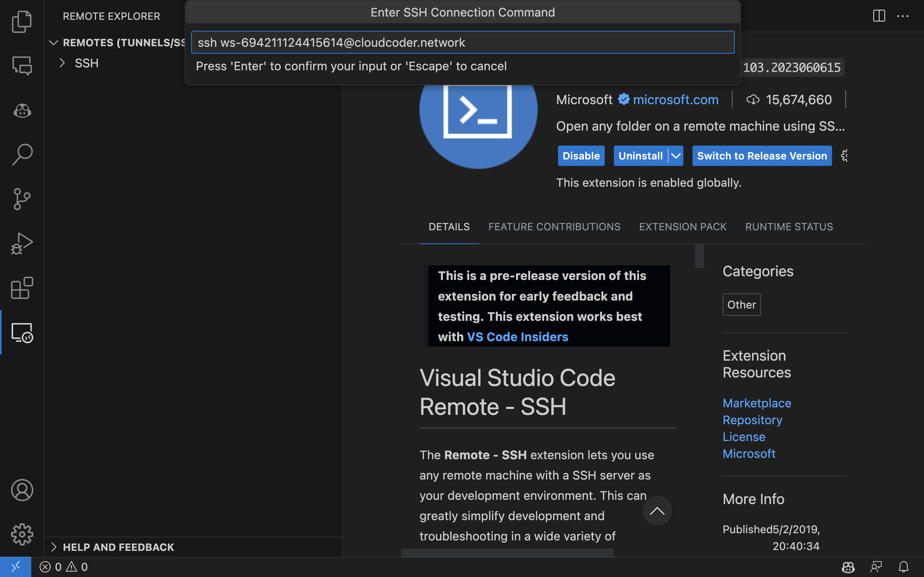Image resolution: width=924 pixels, height=577 pixels.
Task: Open the Uninstall dropdown arrow
Action: (x=676, y=156)
